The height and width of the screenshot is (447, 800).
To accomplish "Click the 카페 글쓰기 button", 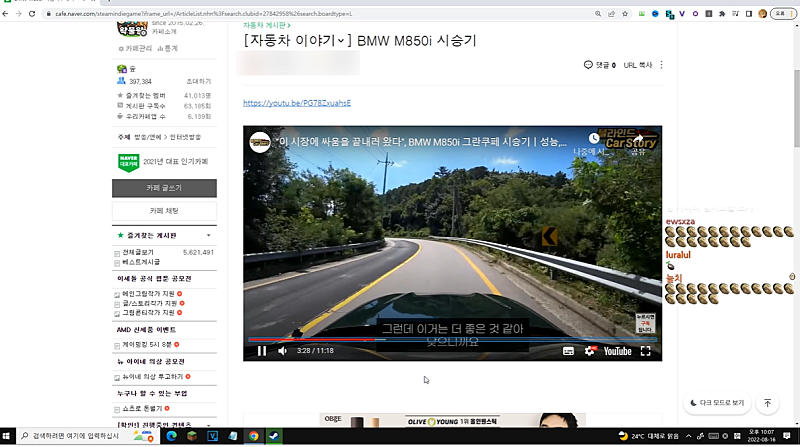I will pyautogui.click(x=164, y=188).
